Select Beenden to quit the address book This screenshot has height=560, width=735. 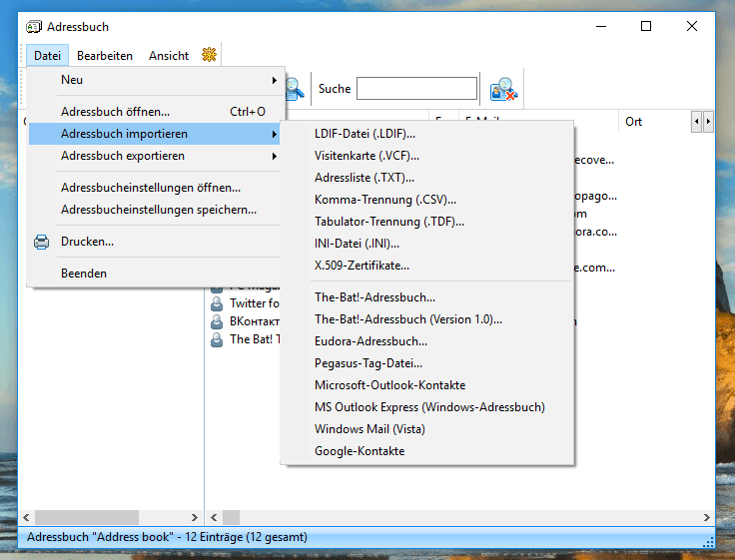[156, 274]
